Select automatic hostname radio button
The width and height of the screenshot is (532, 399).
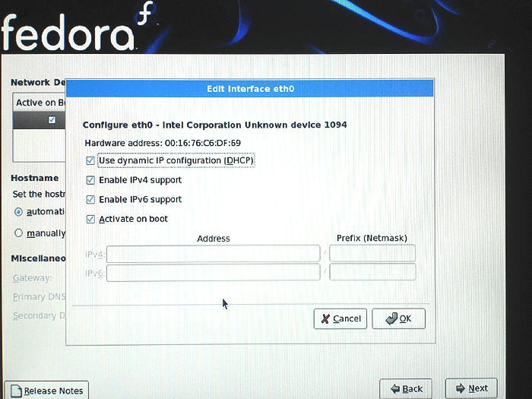[x=19, y=212]
